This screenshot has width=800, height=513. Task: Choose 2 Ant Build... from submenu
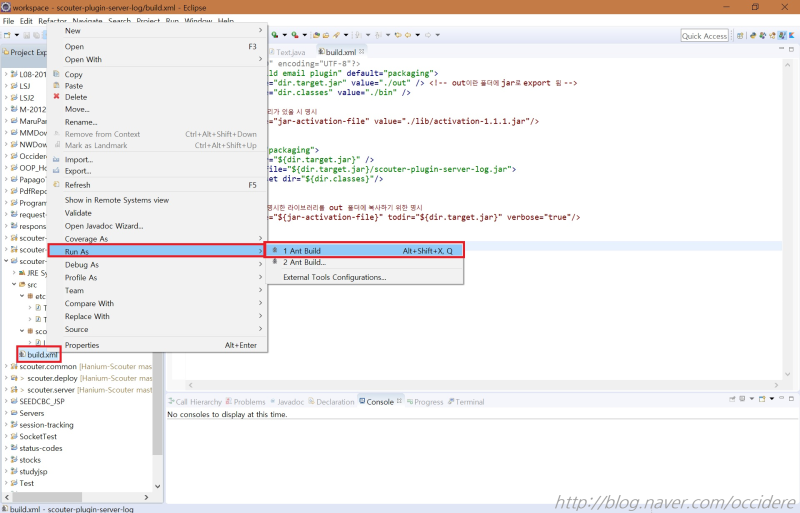(365, 262)
